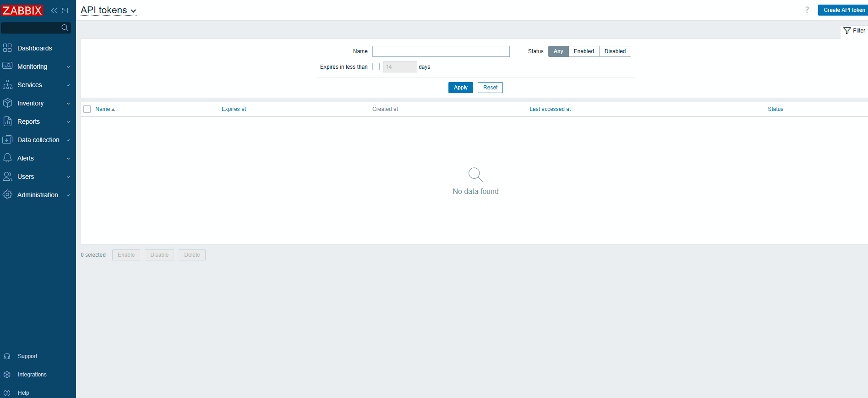Open the help question mark icon
868x398 pixels.
click(x=807, y=10)
